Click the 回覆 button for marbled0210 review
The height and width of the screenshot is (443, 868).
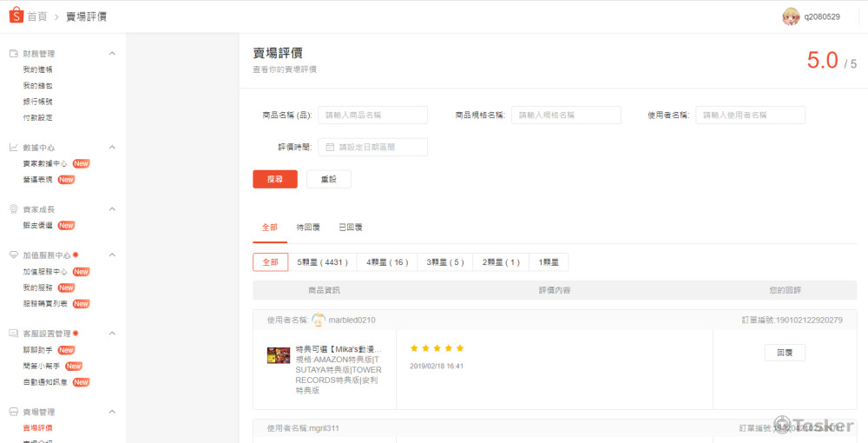[784, 353]
